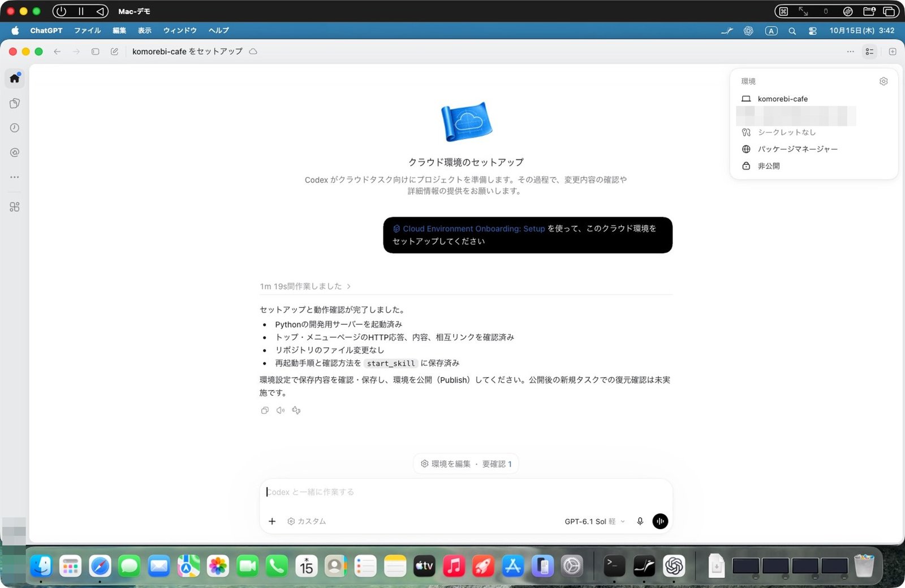Viewport: 905px width, 588px height.
Task: Start dictation with the microphone icon
Action: click(640, 521)
